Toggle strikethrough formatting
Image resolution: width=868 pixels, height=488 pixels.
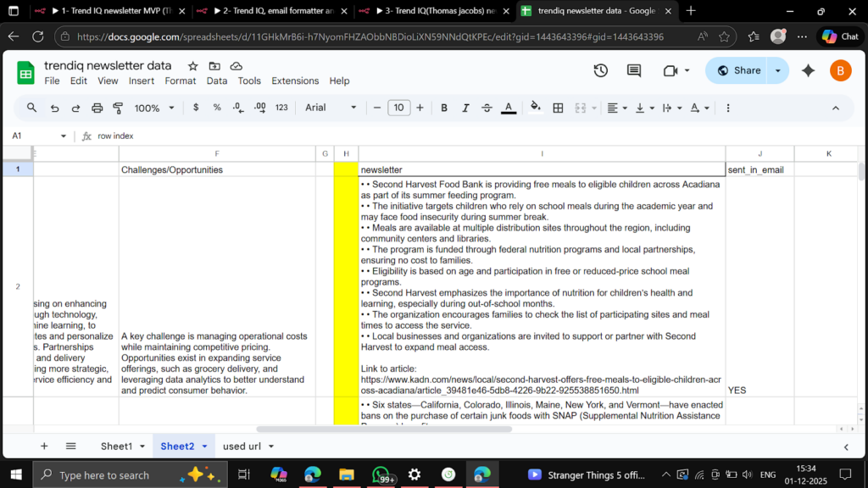pos(487,108)
